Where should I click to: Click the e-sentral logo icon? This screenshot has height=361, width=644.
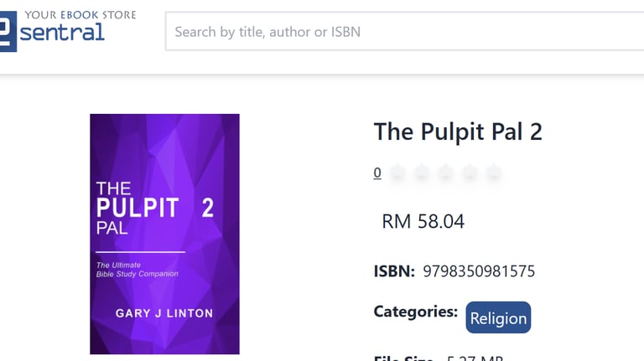pos(8,31)
